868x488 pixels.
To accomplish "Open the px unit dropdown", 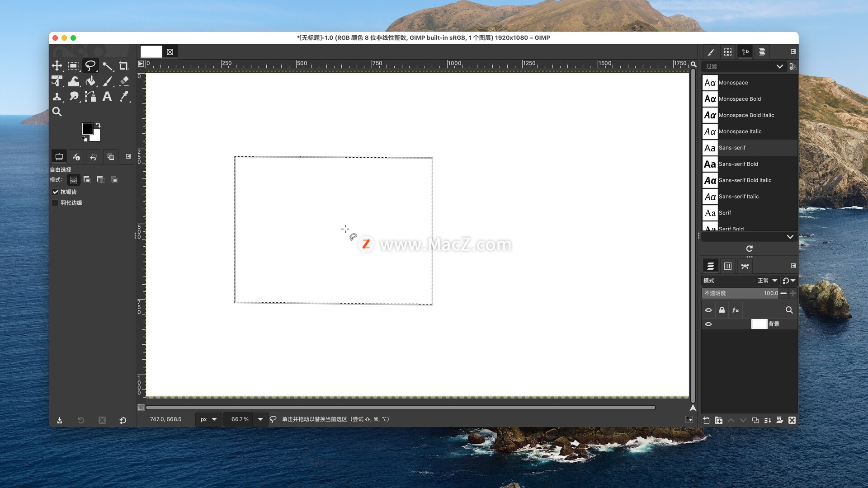I will (208, 419).
